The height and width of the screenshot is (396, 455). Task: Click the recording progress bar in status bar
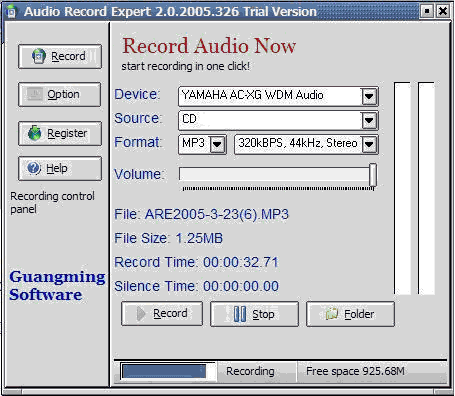168,371
